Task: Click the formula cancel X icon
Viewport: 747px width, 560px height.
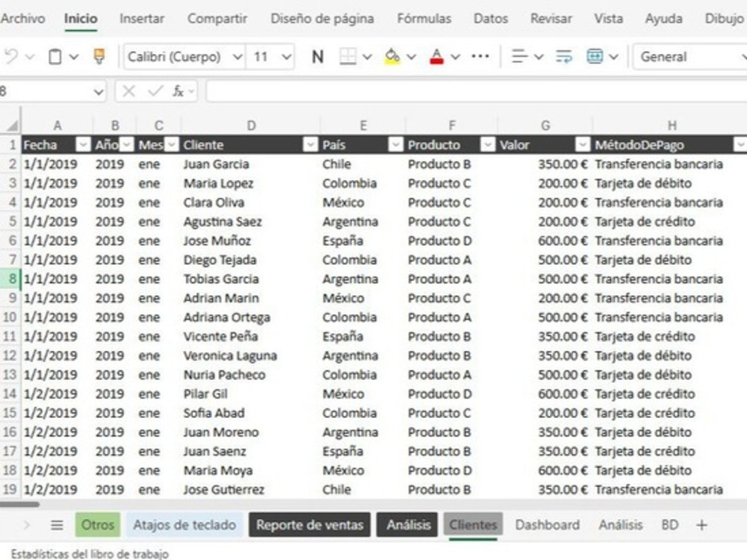Action: point(128,91)
